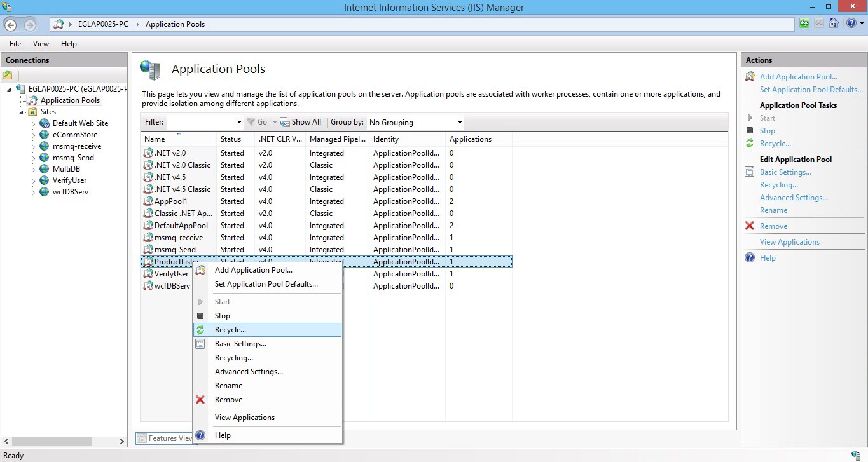
Task: Click the Show All filter icon
Action: [285, 122]
